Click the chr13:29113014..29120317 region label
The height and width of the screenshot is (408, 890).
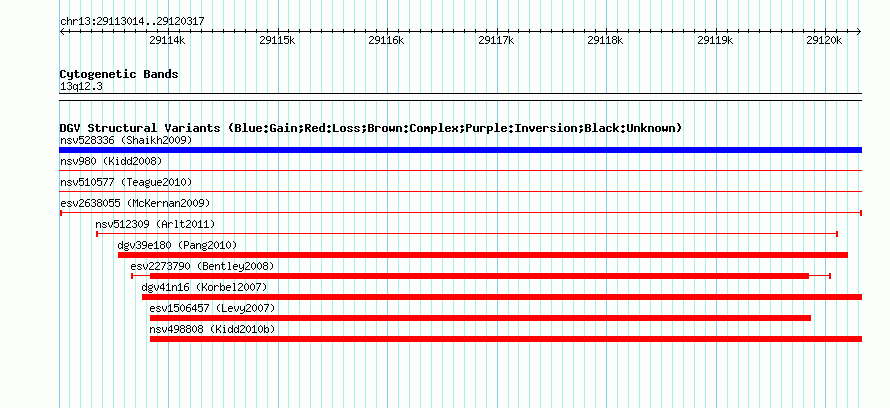tap(132, 22)
